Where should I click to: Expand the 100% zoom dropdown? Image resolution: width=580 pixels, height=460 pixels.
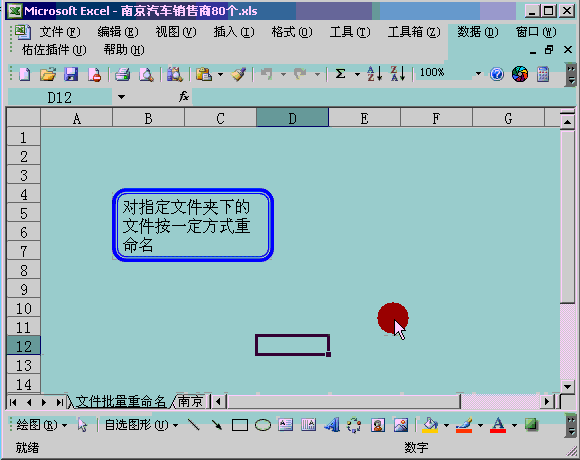point(478,74)
